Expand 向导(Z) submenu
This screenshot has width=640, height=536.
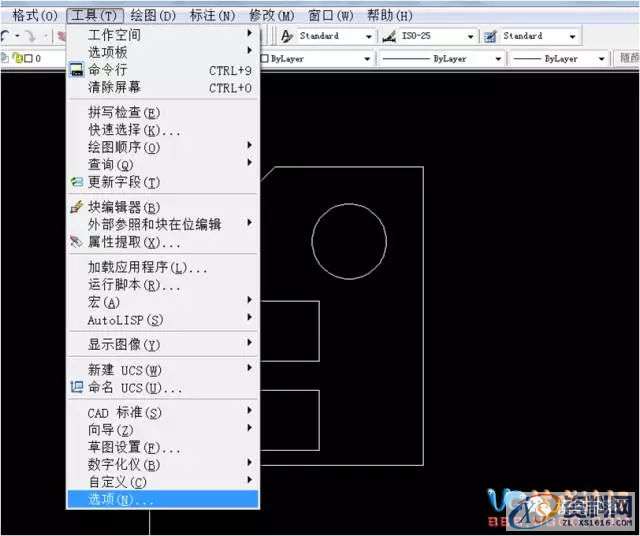click(162, 430)
